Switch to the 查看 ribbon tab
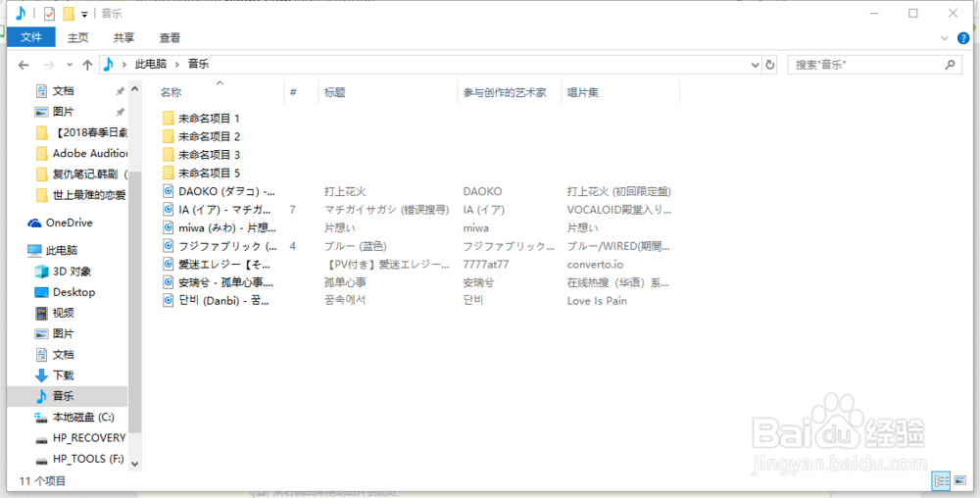This screenshot has height=498, width=980. coord(170,37)
